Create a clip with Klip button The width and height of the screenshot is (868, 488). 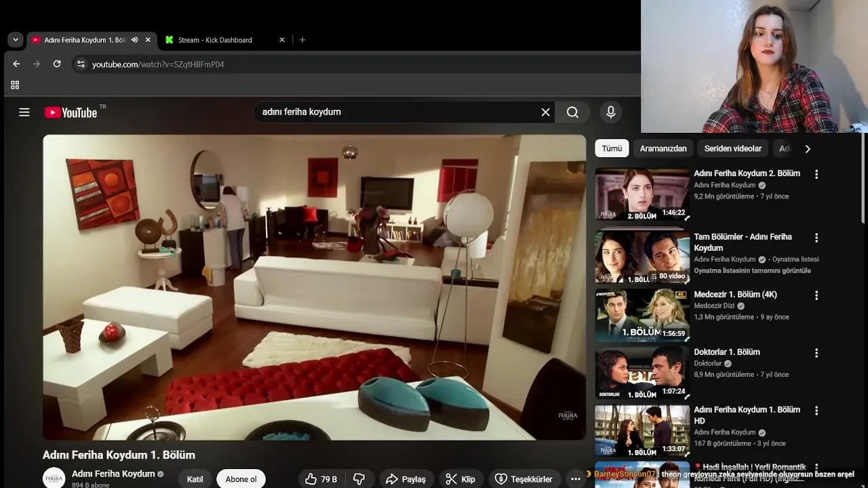[x=460, y=479]
